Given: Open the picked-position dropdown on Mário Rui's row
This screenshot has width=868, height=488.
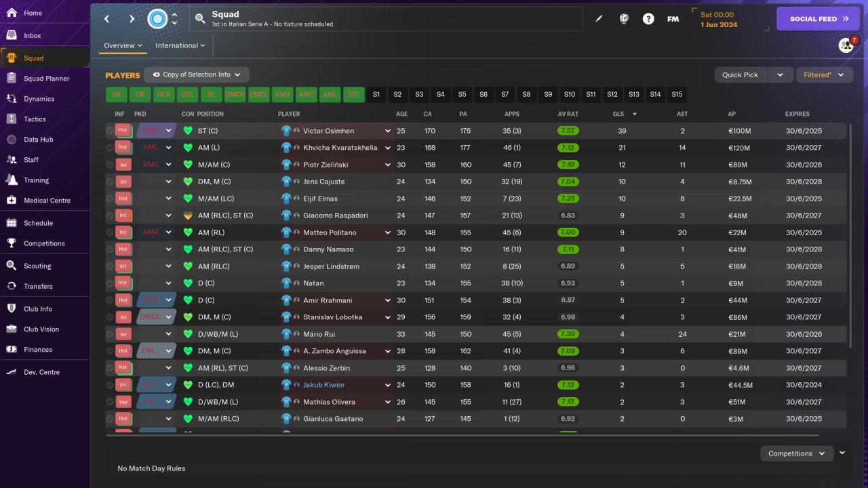Looking at the screenshot, I should [x=156, y=334].
